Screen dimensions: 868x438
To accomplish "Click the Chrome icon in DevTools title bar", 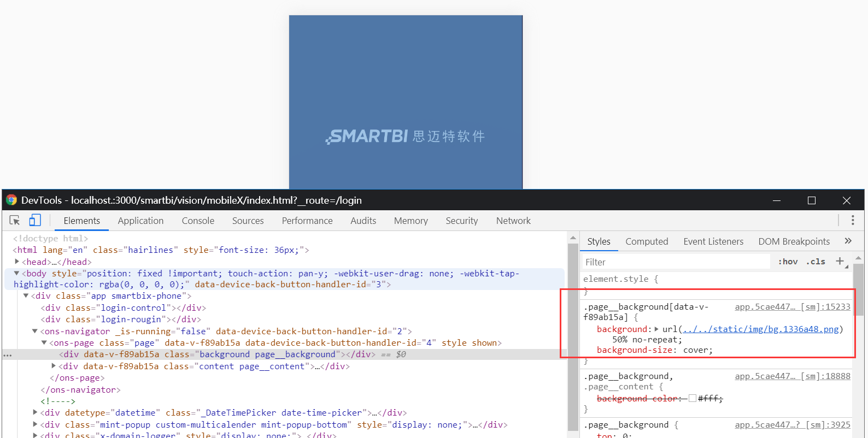I will click(x=11, y=200).
